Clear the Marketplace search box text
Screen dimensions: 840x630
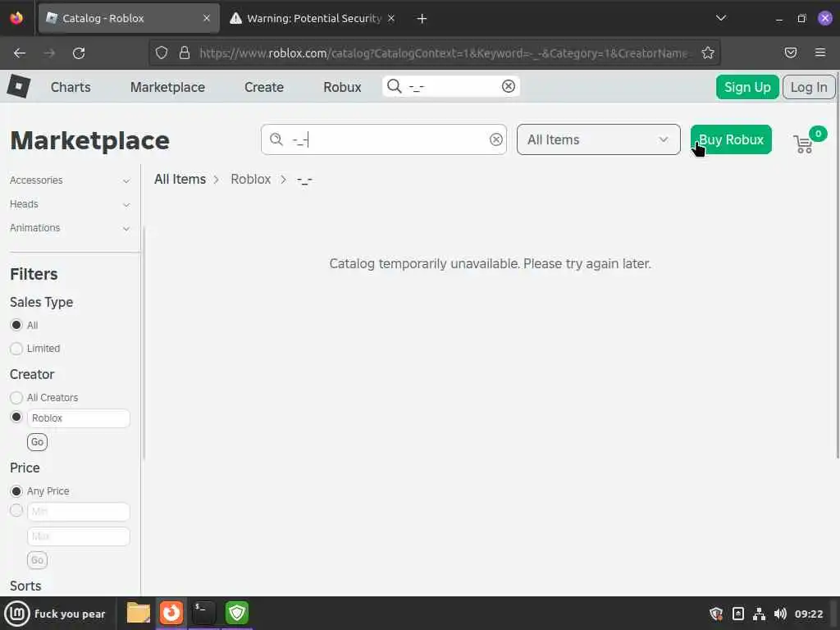(x=496, y=139)
